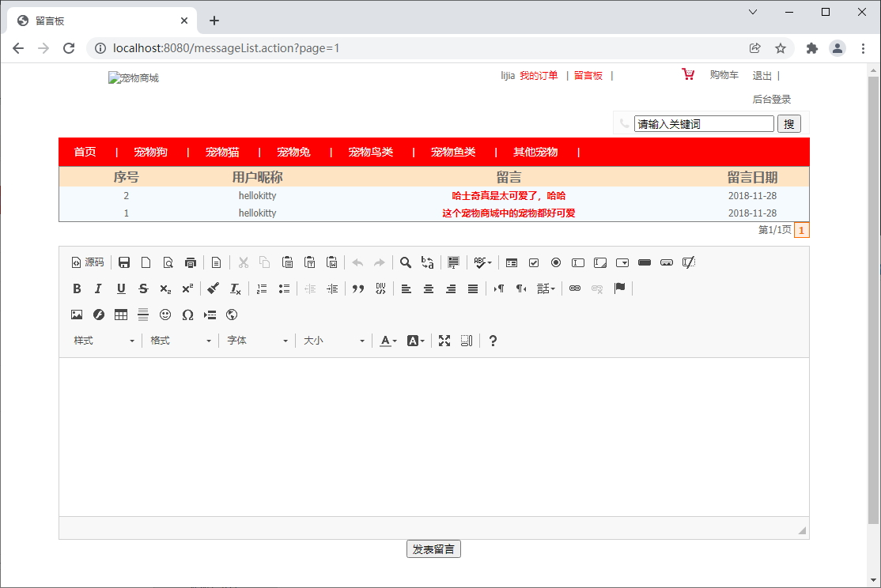Screen dimensions: 881x588
Task: Toggle strikethrough formatting
Action: (x=143, y=288)
